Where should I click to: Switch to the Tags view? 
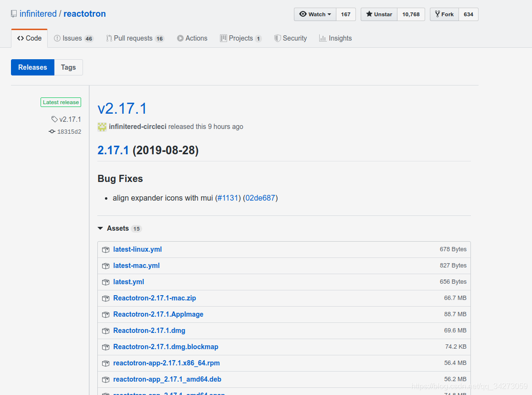(68, 67)
